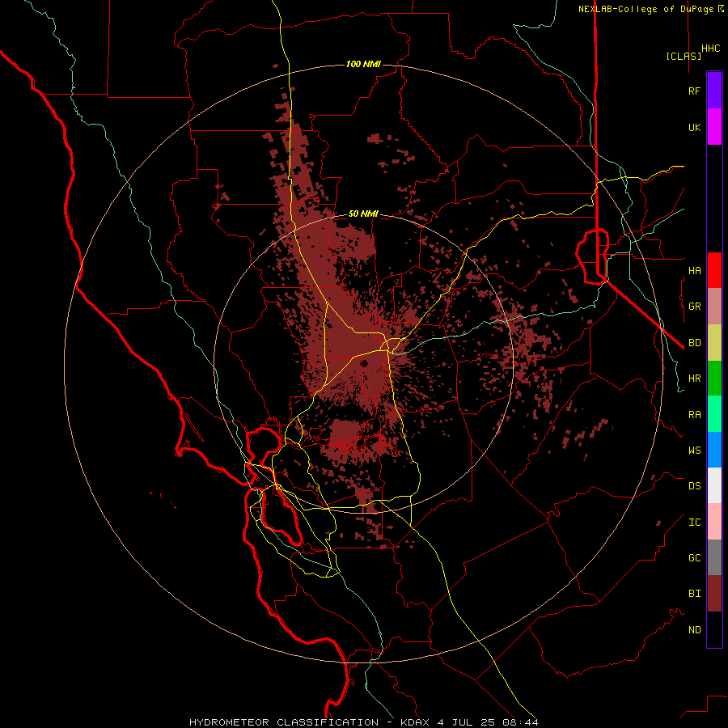Click the 50 NMI range ring label

coord(363,214)
